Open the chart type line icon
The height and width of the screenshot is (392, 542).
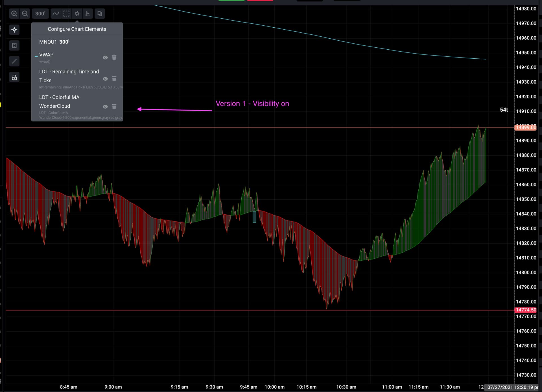tap(56, 14)
